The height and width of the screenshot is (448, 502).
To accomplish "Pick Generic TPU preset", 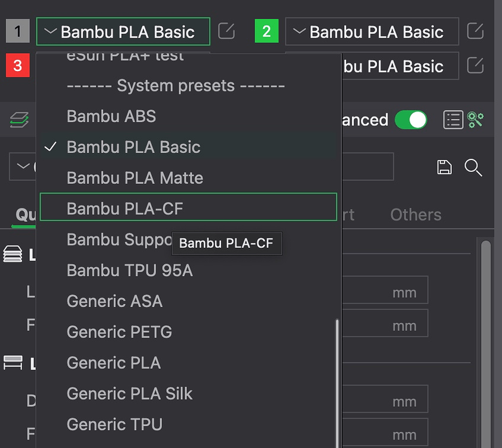I will coord(188,424).
